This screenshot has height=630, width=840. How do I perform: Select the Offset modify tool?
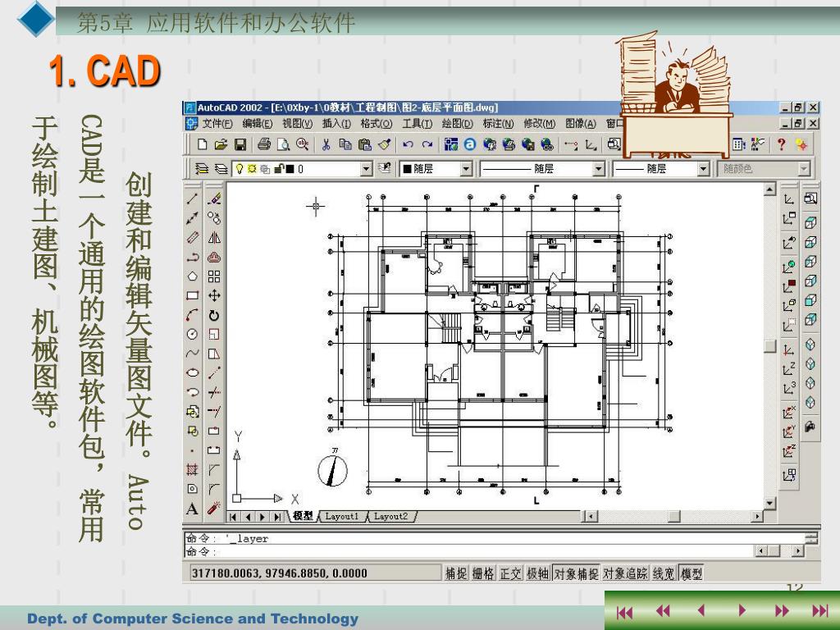214,257
